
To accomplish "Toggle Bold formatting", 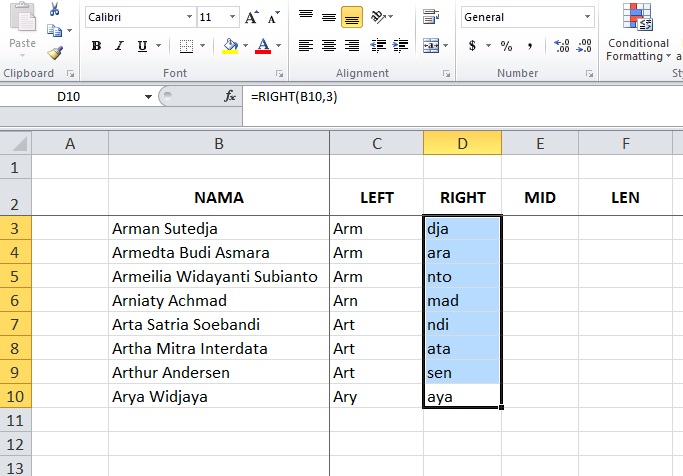I will [x=97, y=46].
